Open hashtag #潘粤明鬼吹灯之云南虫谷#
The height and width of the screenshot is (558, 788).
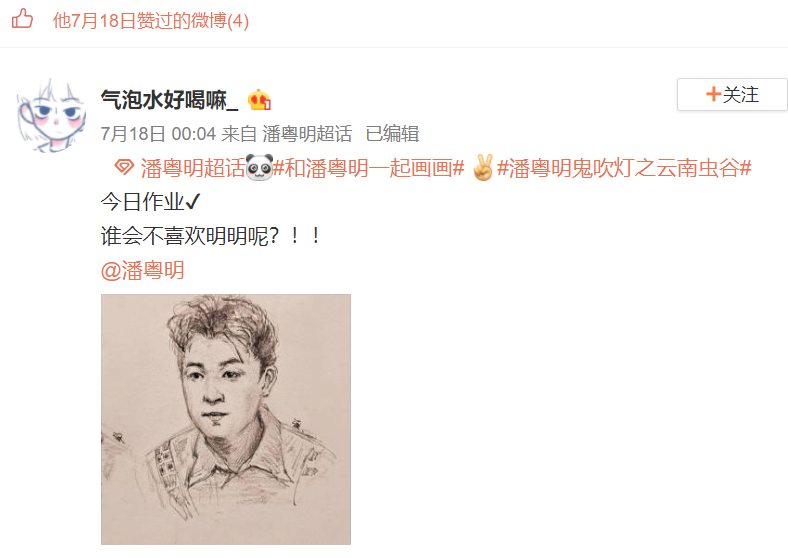(624, 168)
